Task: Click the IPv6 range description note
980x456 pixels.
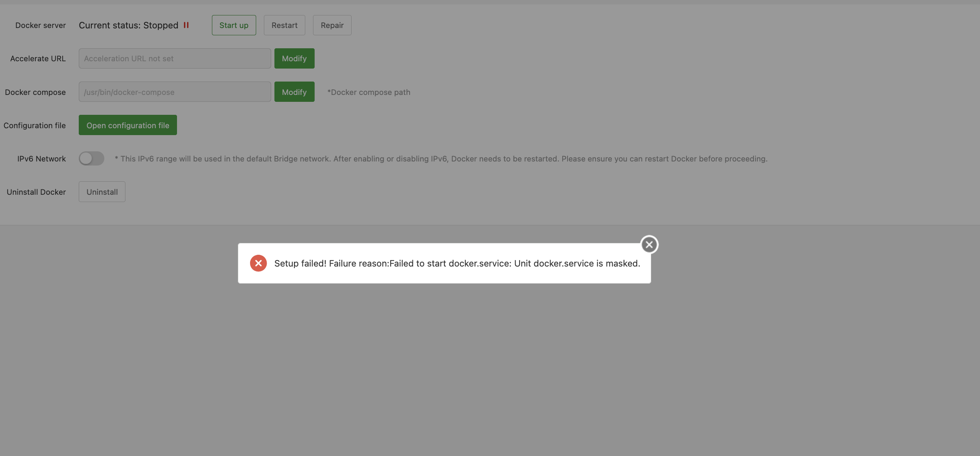Action: coord(441,159)
